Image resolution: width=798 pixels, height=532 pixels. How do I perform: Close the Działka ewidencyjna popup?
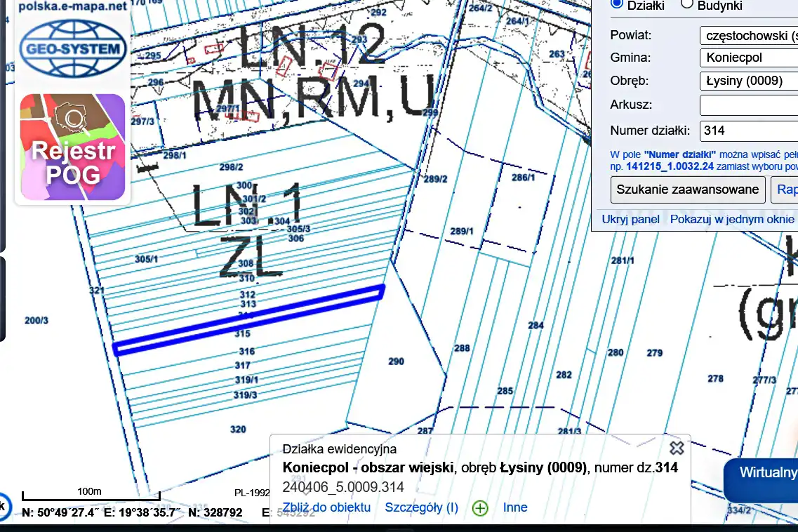pyautogui.click(x=676, y=448)
